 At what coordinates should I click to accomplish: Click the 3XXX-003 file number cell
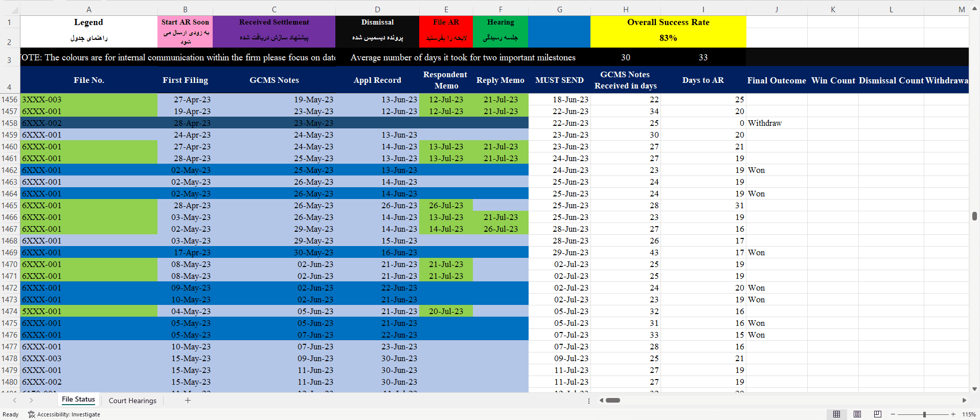pos(89,100)
